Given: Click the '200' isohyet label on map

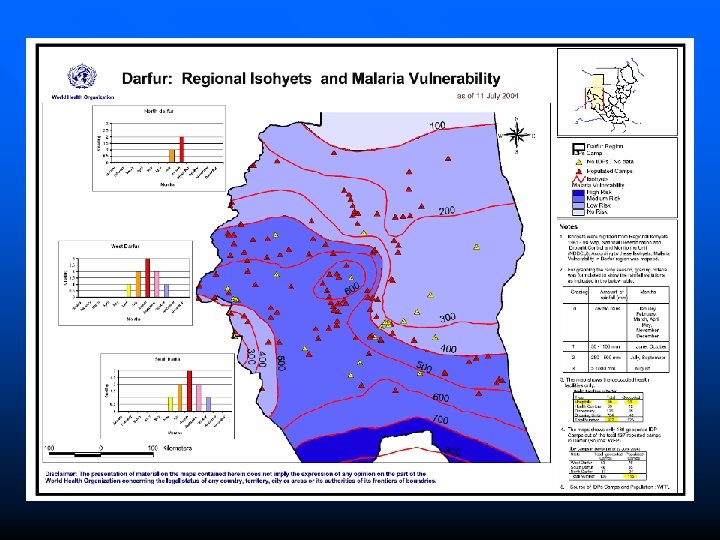Looking at the screenshot, I should (x=446, y=211).
